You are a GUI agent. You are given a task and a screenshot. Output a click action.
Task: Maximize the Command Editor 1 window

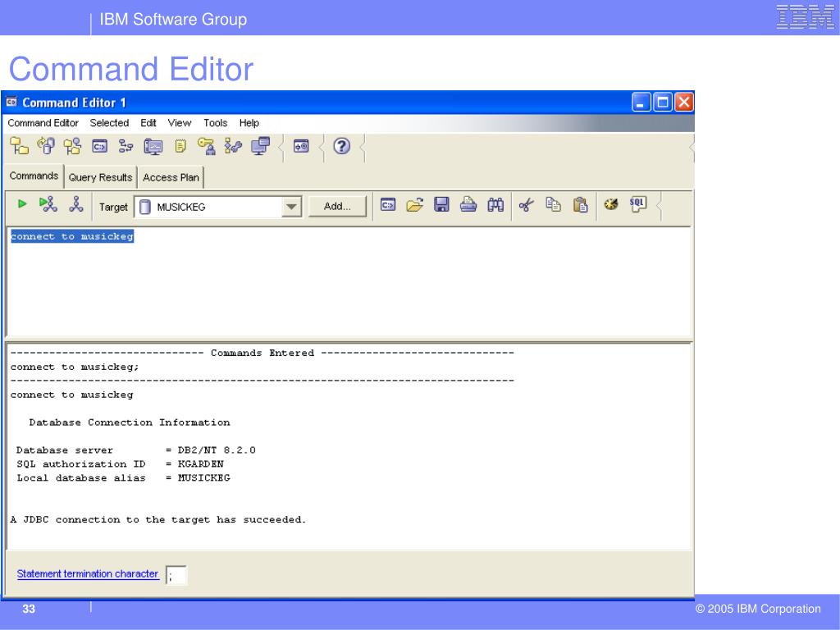[x=663, y=103]
